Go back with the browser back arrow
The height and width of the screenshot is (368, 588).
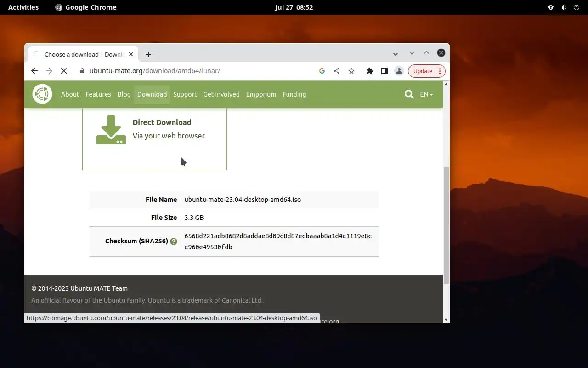tap(34, 71)
